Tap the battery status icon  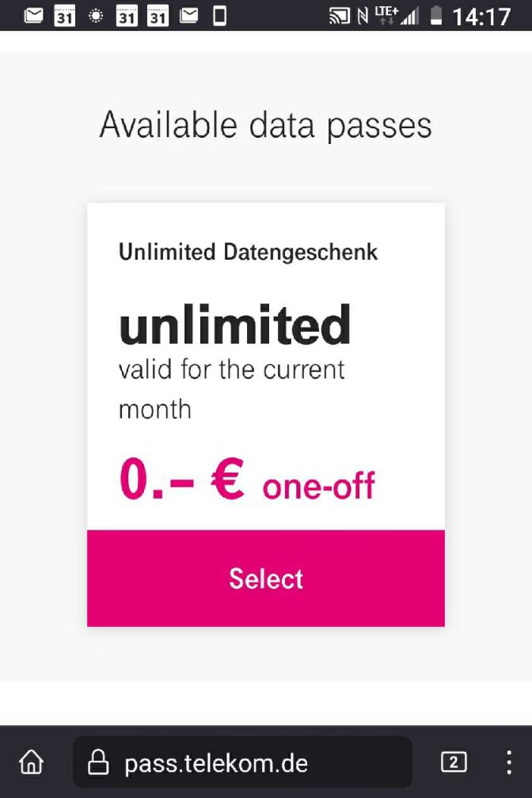(436, 16)
